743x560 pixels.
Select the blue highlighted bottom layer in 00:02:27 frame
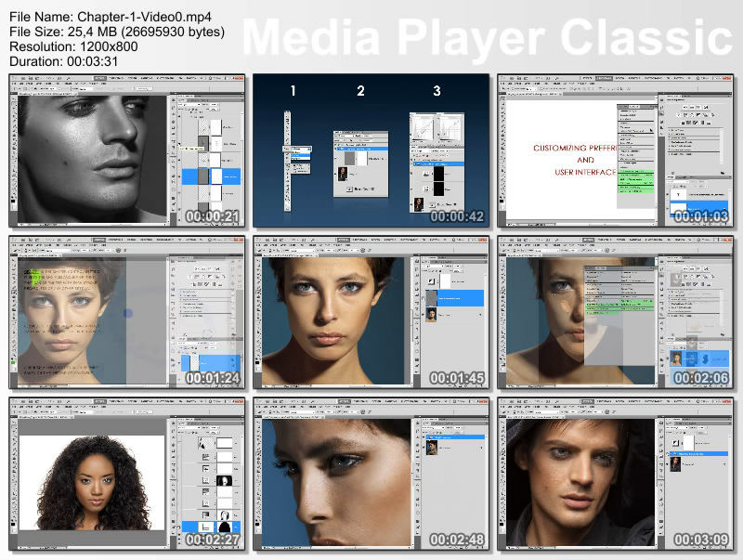click(x=212, y=527)
